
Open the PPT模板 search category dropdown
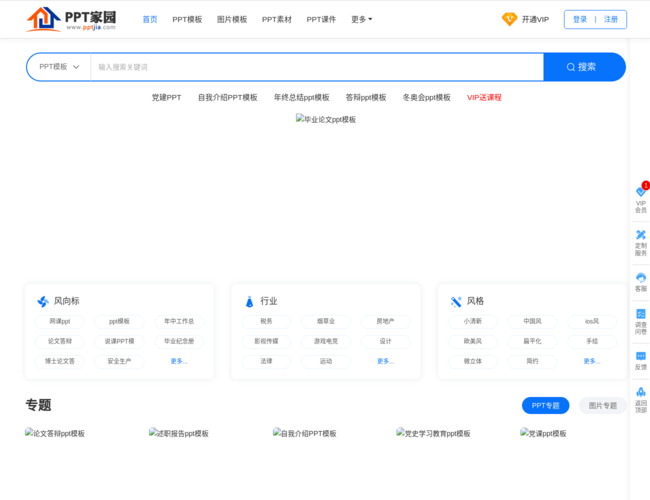coord(59,67)
